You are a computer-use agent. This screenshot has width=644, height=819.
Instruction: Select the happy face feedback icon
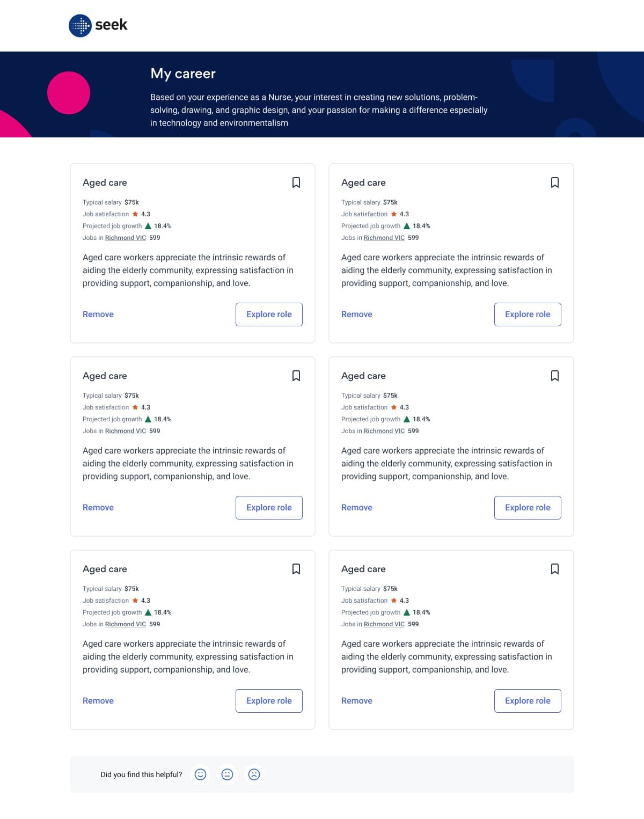[x=200, y=774]
